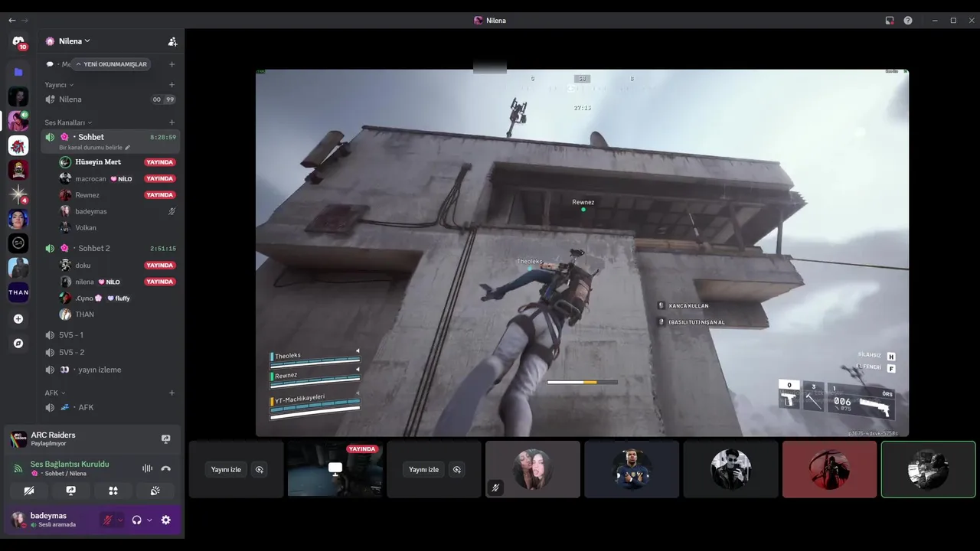The image size is (980, 551).
Task: Open badeymas user profile in bottom panel
Action: 52,520
